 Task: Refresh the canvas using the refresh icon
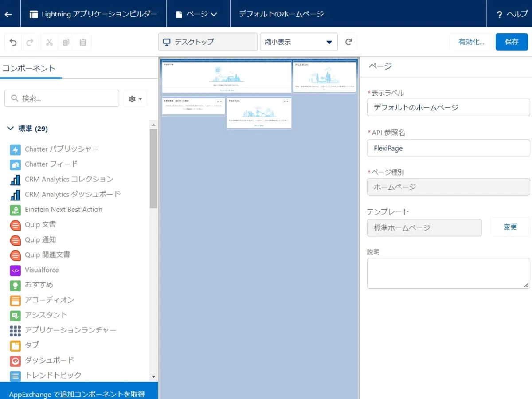click(349, 42)
